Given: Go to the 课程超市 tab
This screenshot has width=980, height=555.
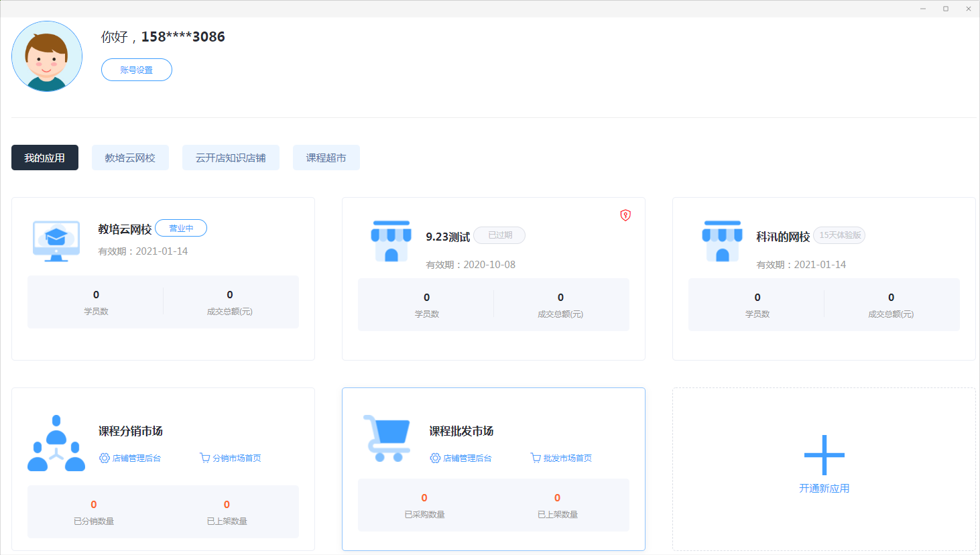Looking at the screenshot, I should [x=326, y=158].
